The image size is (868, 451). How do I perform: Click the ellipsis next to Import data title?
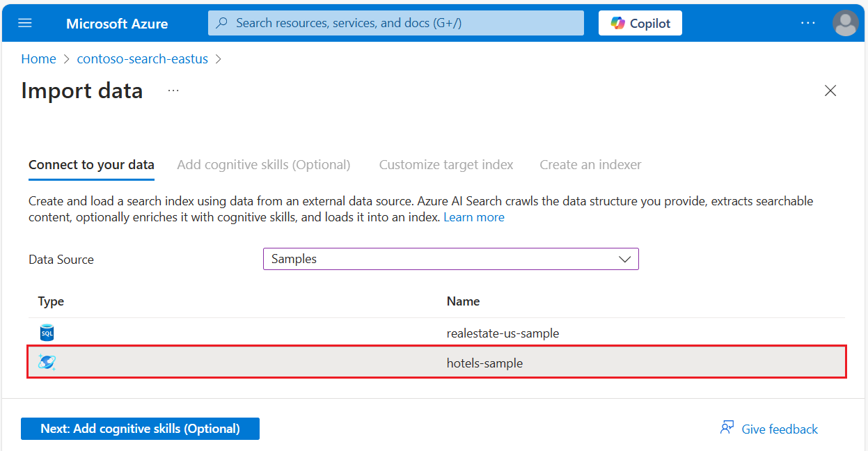click(173, 90)
